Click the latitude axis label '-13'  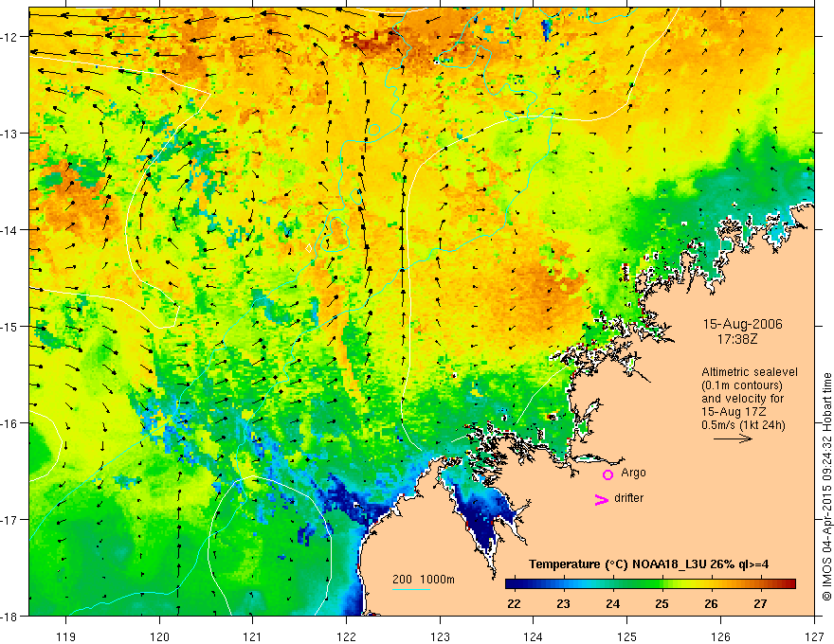(10, 134)
